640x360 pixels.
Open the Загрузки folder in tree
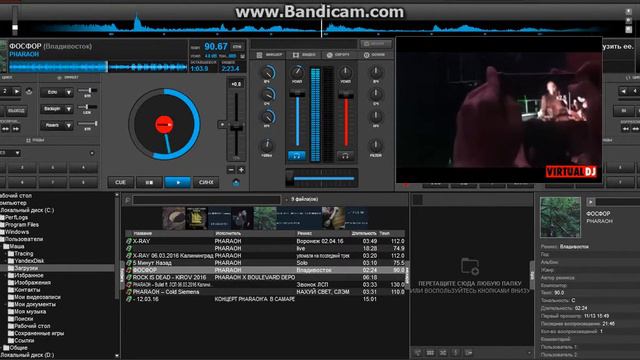26,268
